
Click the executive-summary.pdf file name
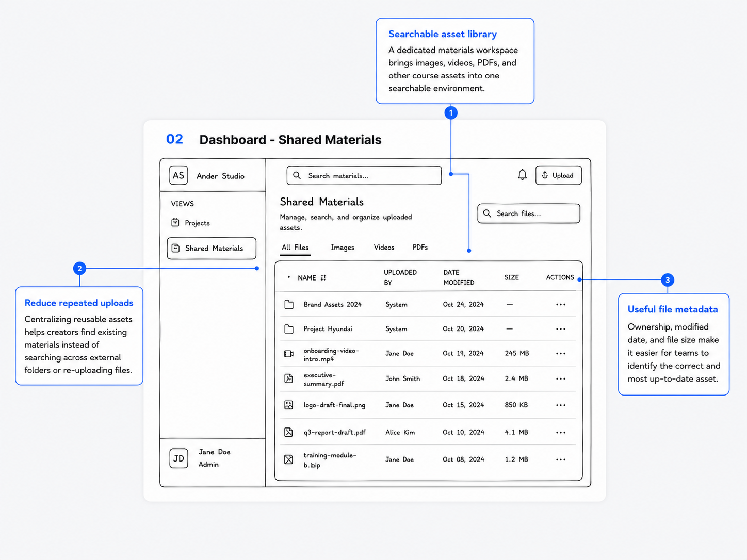[324, 380]
